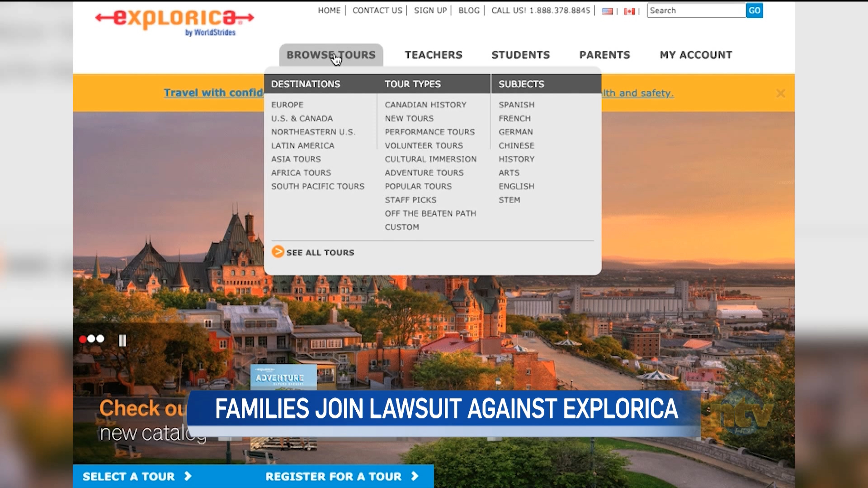Select FRENCH subject

pos(514,118)
